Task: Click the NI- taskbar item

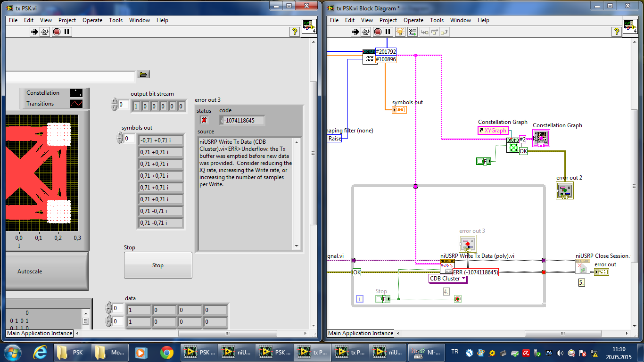Action: (426, 352)
